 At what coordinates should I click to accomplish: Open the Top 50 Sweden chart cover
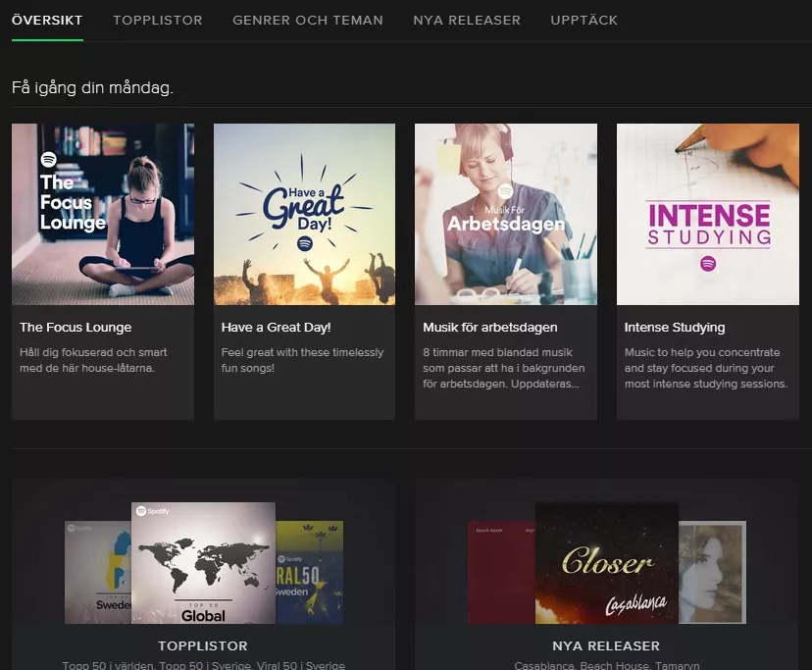coord(98,572)
